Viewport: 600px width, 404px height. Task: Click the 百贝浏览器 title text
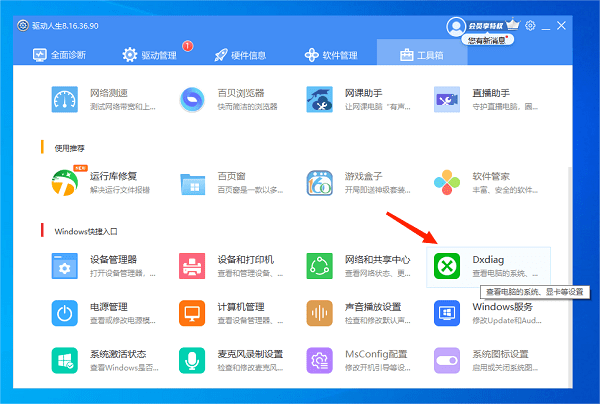(241, 93)
